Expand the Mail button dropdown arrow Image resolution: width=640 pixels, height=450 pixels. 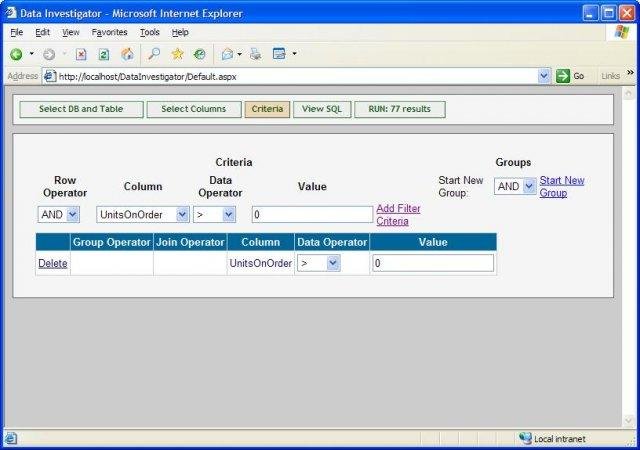[x=240, y=53]
